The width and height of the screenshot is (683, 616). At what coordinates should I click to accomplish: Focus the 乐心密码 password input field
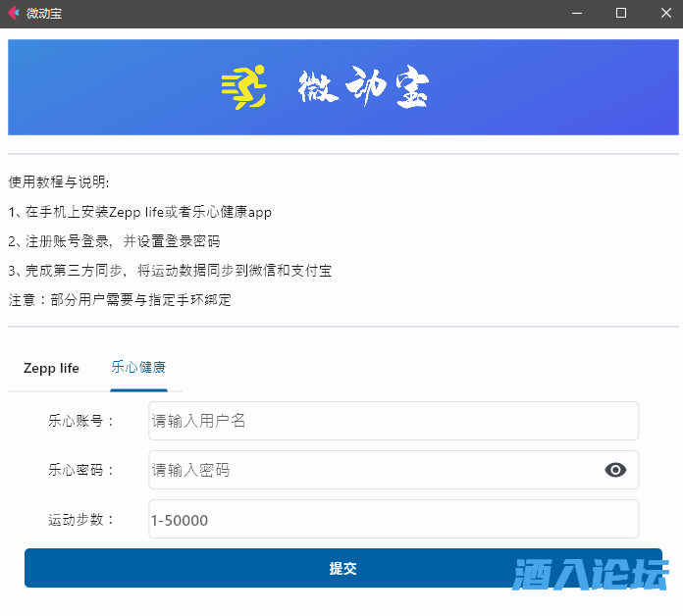[x=394, y=470]
